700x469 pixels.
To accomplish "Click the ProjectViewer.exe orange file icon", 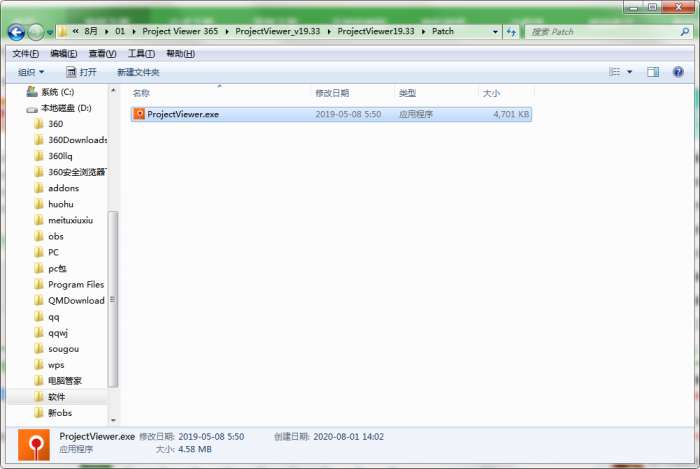I will [139, 114].
